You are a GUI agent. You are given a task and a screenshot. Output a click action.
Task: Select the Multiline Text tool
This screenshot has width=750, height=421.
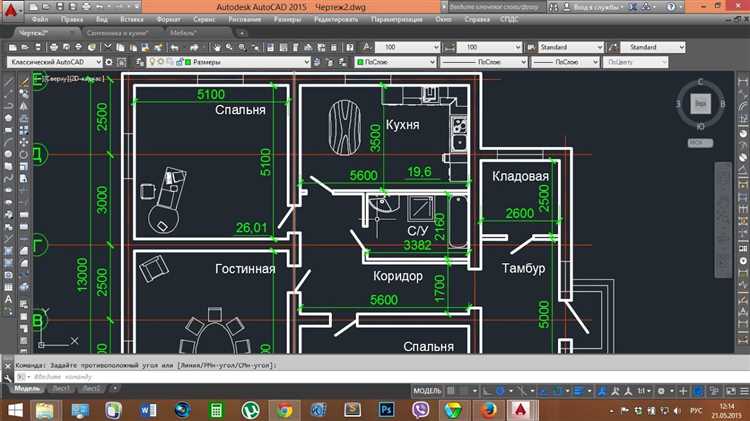point(9,299)
